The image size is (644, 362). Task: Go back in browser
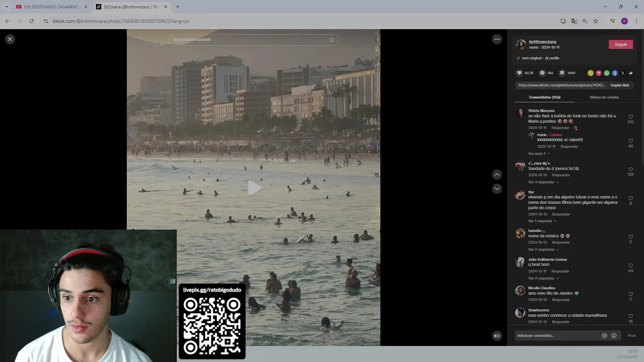click(x=7, y=21)
